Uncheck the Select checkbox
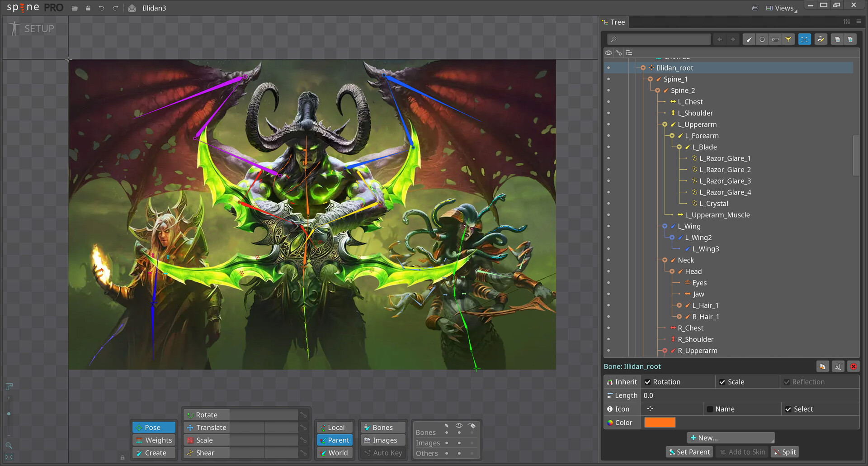This screenshot has width=868, height=466. coord(788,409)
